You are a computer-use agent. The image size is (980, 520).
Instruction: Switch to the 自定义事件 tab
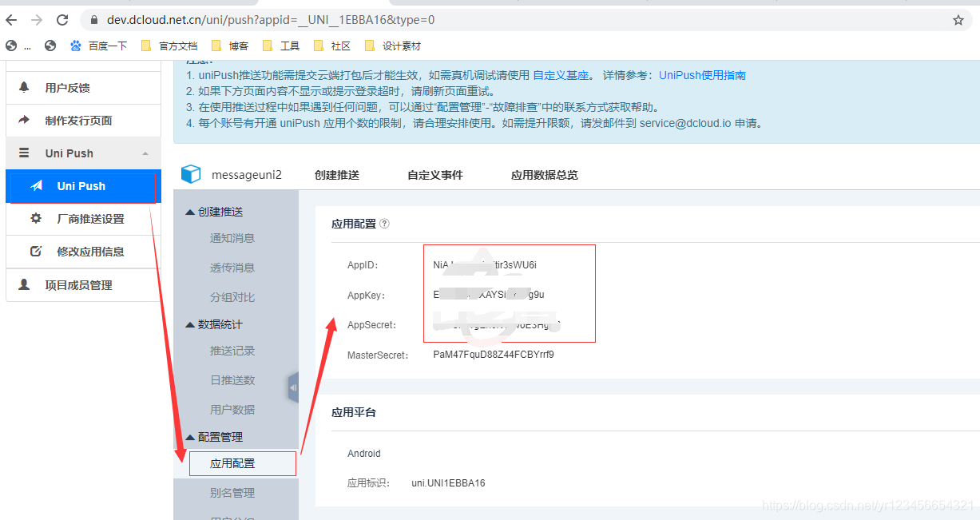(x=435, y=175)
